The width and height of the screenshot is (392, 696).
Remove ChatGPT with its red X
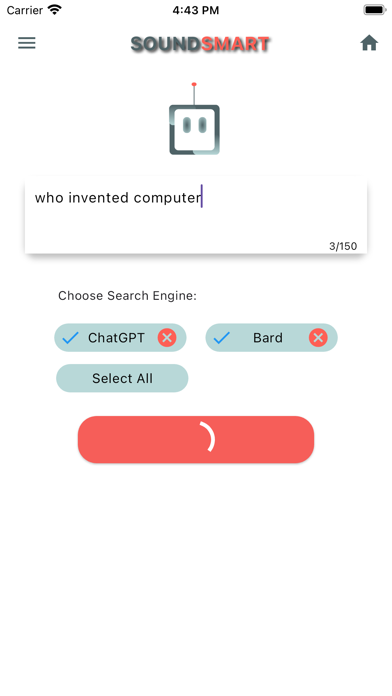[167, 338]
